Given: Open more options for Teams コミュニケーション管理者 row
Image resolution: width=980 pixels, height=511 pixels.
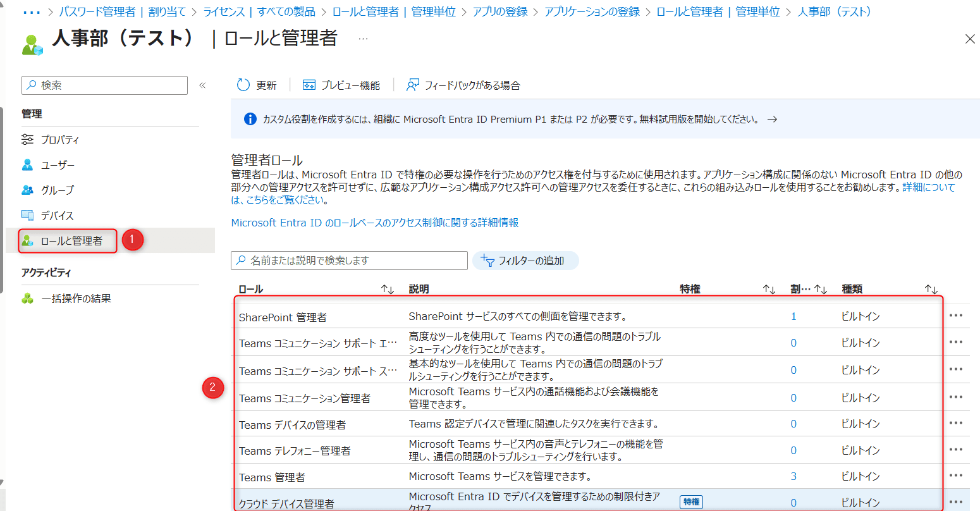Looking at the screenshot, I should [956, 397].
